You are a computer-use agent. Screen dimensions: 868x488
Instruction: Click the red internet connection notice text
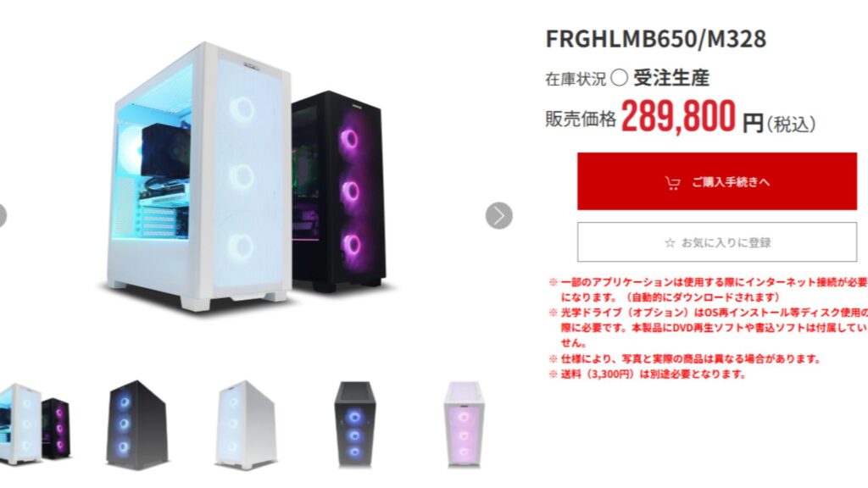point(709,290)
